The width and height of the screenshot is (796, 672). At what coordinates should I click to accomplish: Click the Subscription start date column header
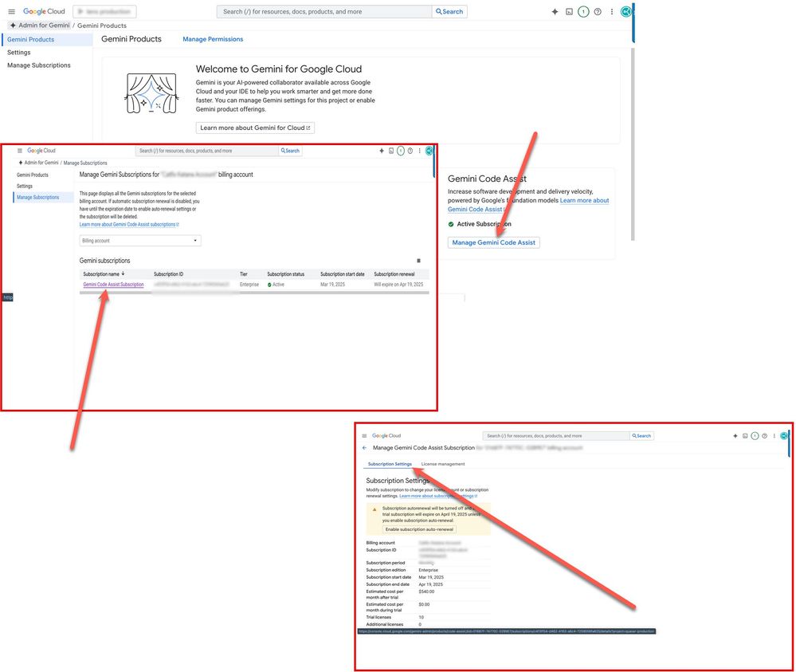(x=342, y=274)
